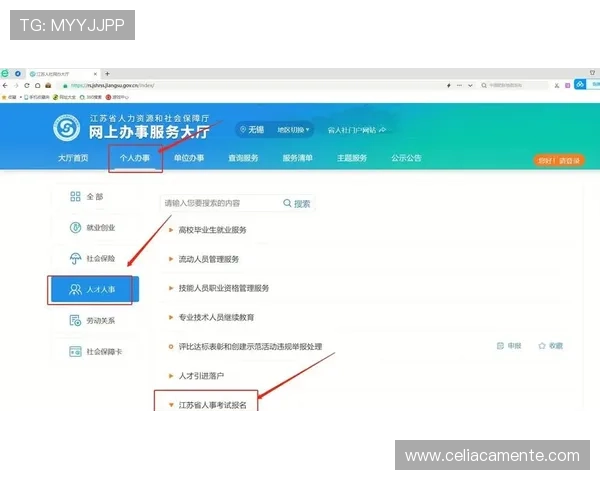Viewport: 600px width, 480px height.
Task: Open the 网址大全 bookmark
Action: point(64,97)
